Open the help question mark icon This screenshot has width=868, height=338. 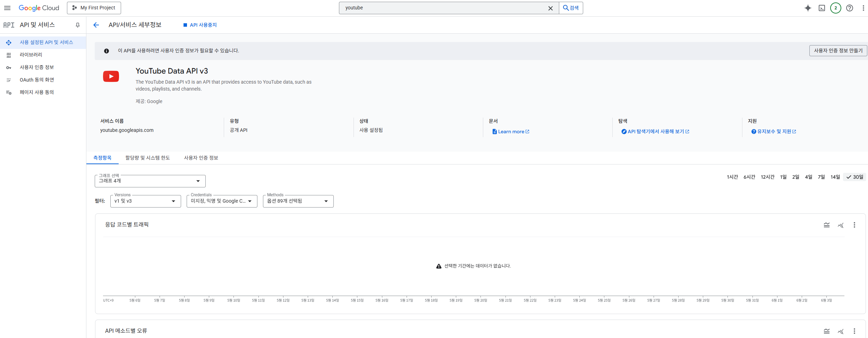[850, 8]
